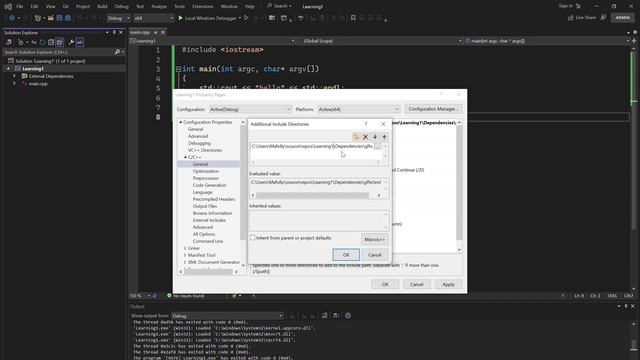The width and height of the screenshot is (640, 360).
Task: Open Project menu
Action: 82,7
